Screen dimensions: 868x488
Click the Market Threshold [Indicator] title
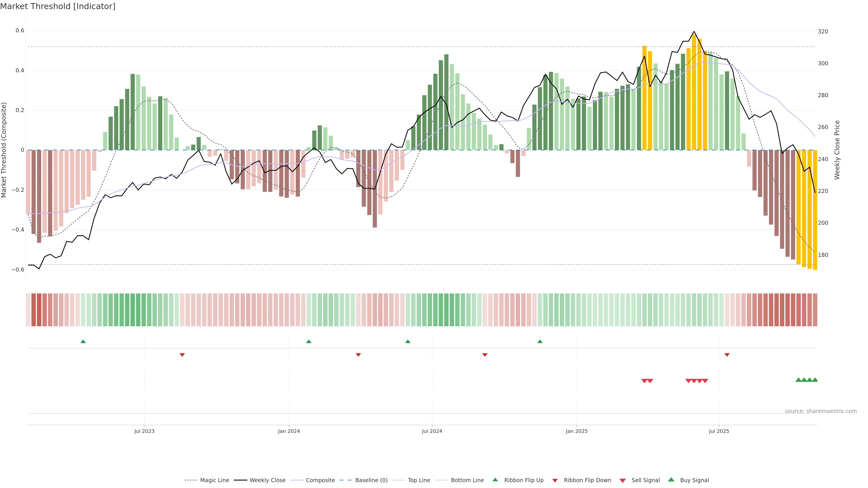coord(58,6)
